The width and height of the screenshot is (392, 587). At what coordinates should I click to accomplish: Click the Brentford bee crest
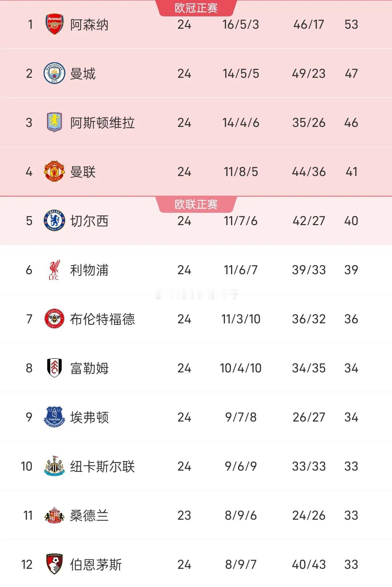pos(54,319)
